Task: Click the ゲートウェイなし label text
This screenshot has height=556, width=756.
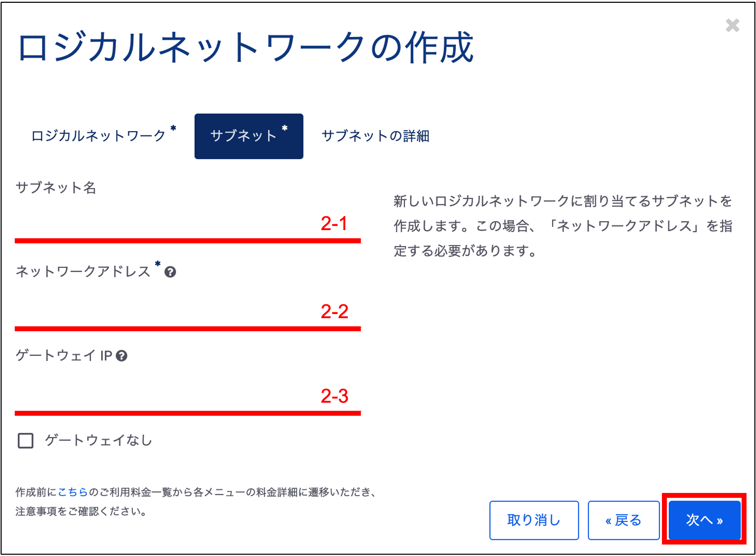Action: tap(98, 440)
